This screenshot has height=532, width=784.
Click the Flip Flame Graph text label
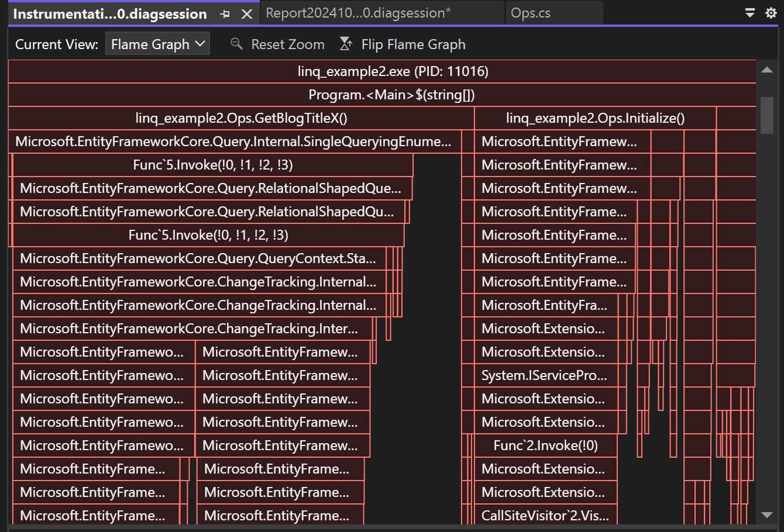tap(413, 44)
